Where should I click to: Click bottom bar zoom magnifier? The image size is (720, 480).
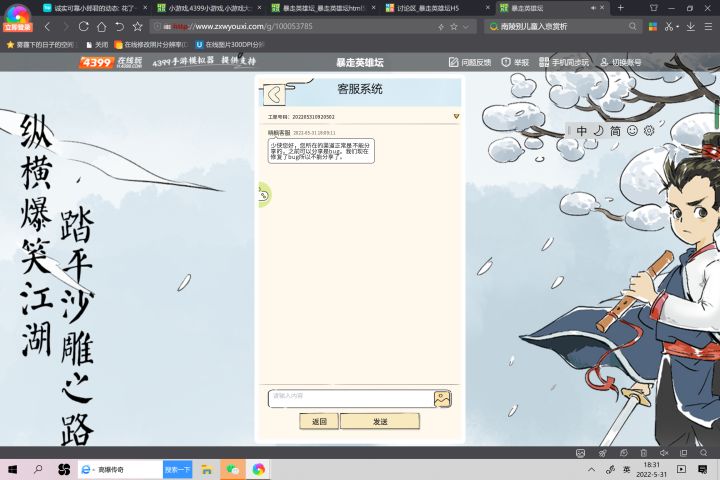pyautogui.click(x=703, y=453)
